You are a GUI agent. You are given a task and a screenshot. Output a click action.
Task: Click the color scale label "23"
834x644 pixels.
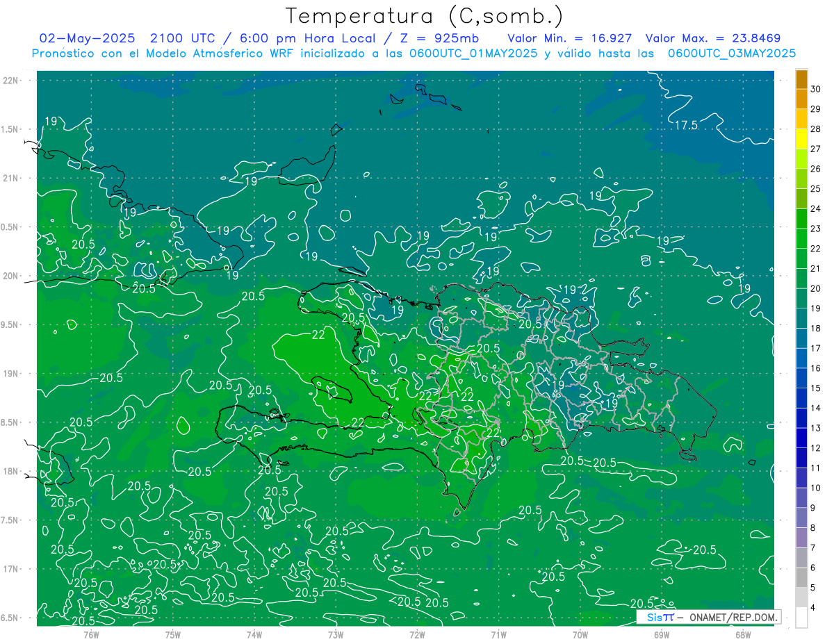815,229
